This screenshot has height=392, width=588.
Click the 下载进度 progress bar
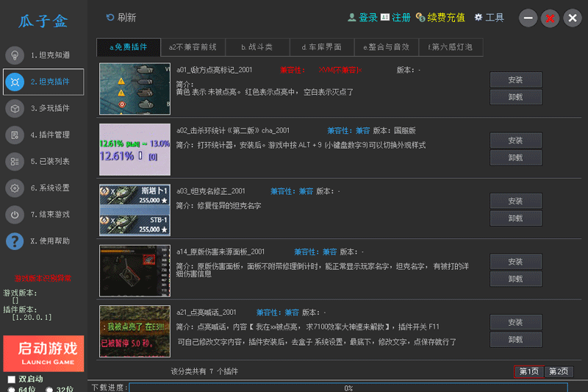coord(348,388)
